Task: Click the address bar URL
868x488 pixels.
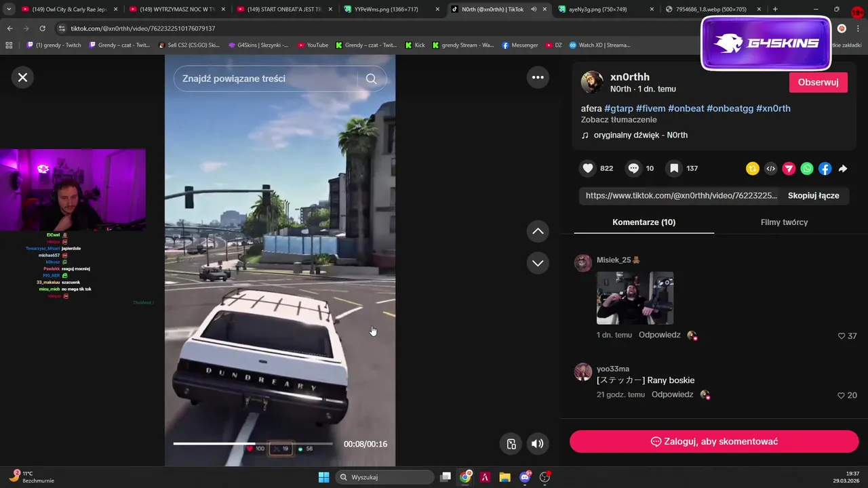Action: point(143,28)
